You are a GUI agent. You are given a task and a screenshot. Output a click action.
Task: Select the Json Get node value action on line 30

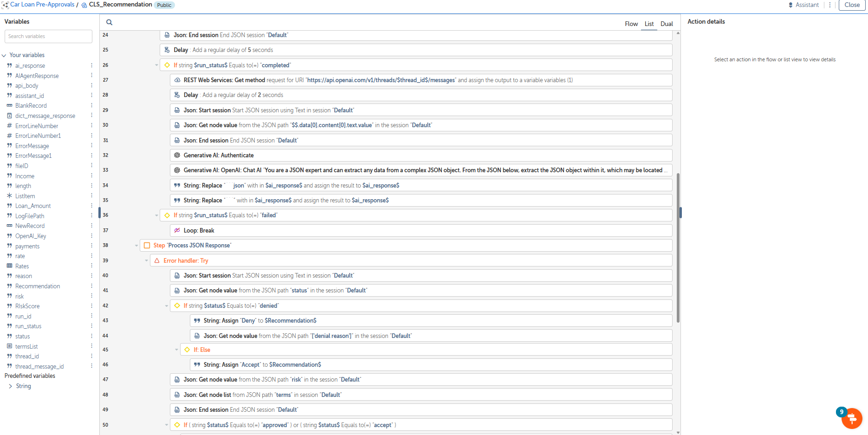tap(421, 125)
